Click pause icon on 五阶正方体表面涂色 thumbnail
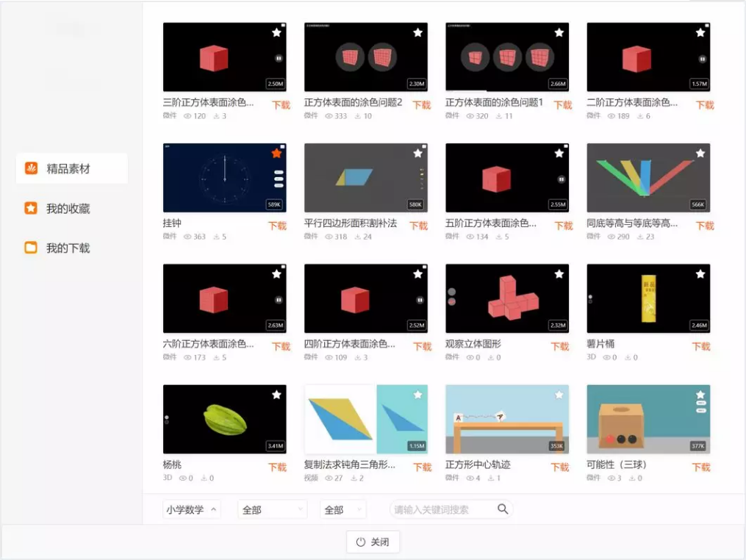Image resolution: width=746 pixels, height=560 pixels. [562, 179]
